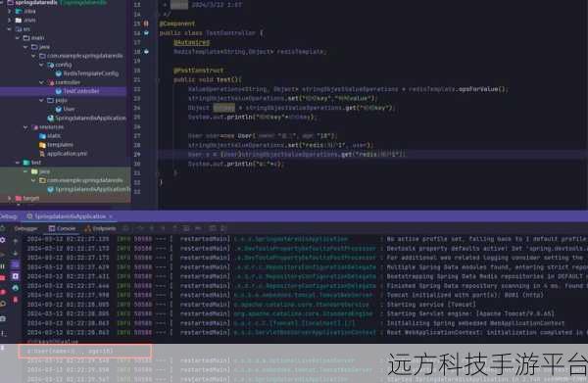
Task: Select User class in pojo package
Action: tap(69, 109)
